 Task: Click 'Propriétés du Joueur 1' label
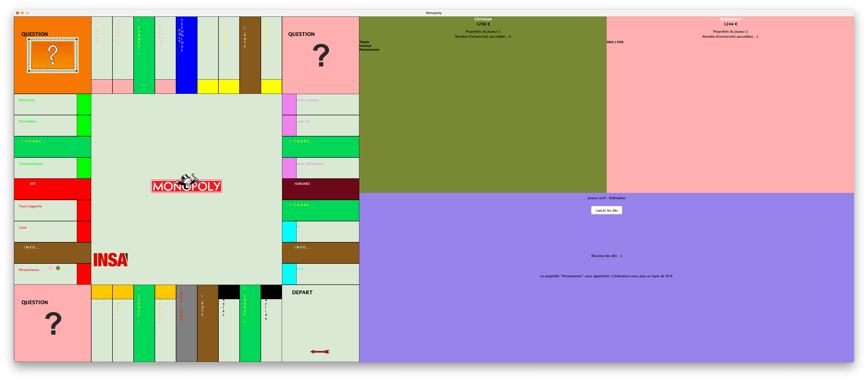483,32
